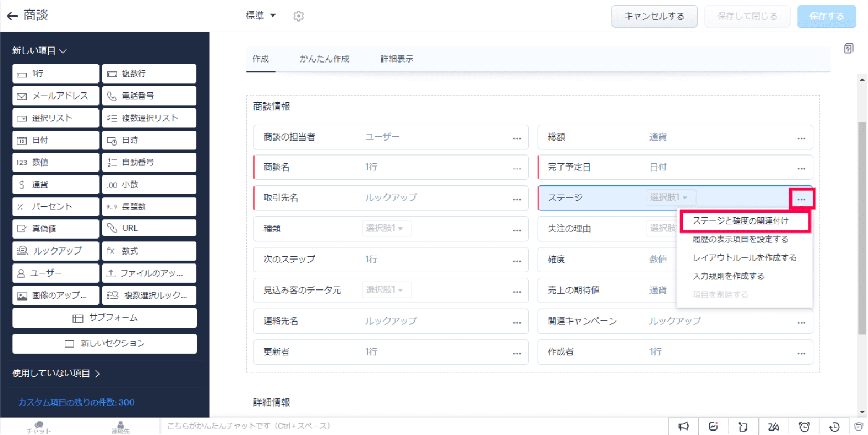This screenshot has width=868, height=435.
Task: Add a 自動番号 field
Action: [x=149, y=162]
